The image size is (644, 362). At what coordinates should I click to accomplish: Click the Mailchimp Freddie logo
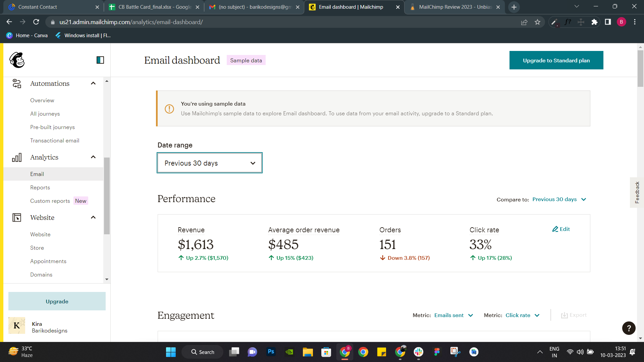click(x=17, y=60)
